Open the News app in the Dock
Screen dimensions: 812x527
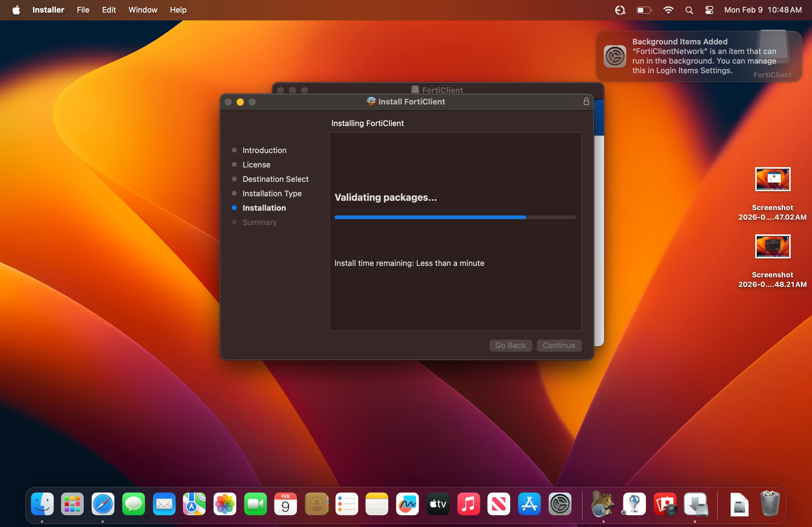pyautogui.click(x=499, y=504)
